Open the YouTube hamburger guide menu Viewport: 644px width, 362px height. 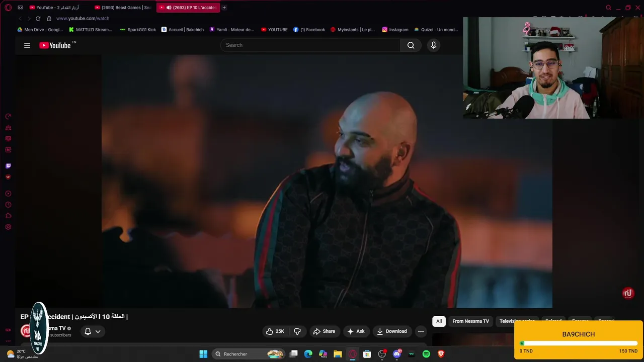click(27, 45)
